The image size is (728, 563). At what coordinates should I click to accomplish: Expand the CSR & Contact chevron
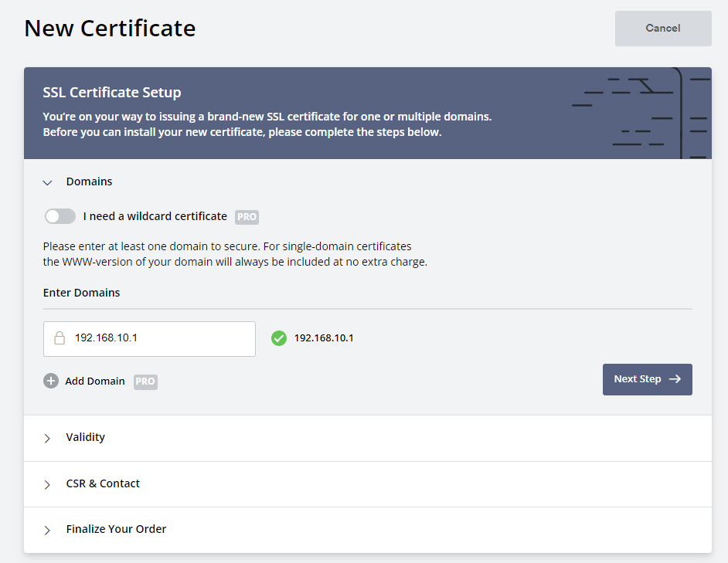pos(47,484)
